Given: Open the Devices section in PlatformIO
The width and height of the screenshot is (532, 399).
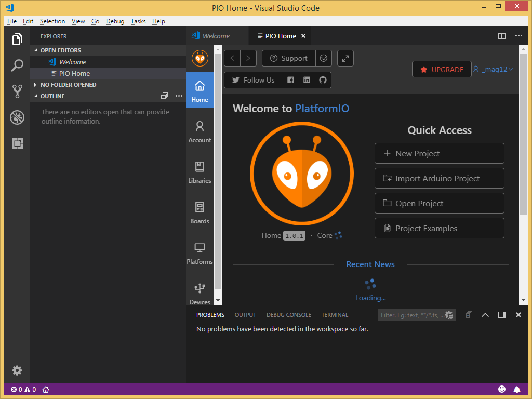Looking at the screenshot, I should [x=199, y=292].
